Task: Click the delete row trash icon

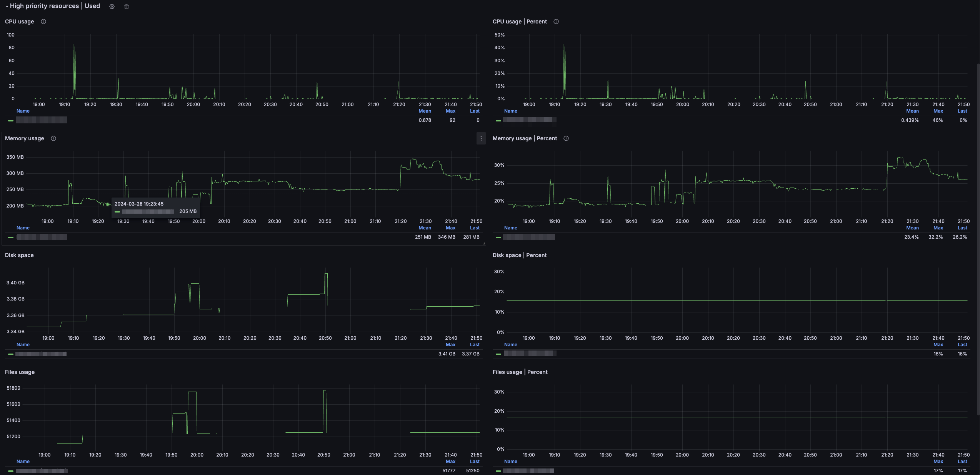Action: (127, 7)
